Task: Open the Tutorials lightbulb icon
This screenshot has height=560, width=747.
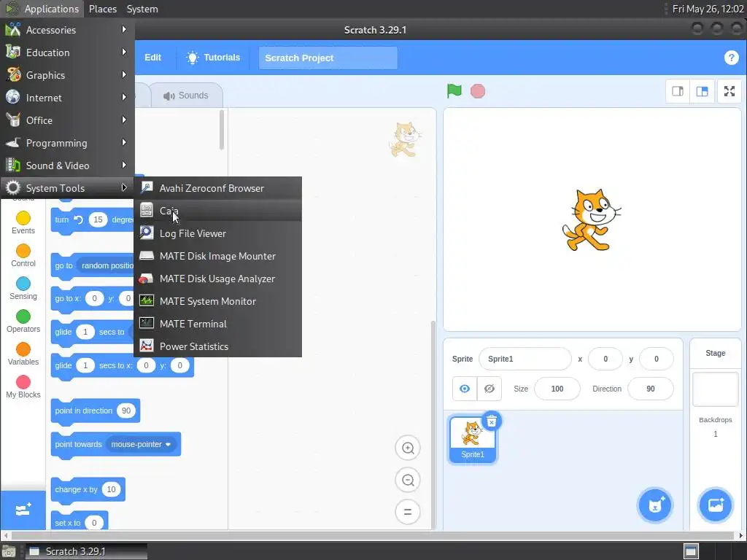Action: pyautogui.click(x=192, y=58)
